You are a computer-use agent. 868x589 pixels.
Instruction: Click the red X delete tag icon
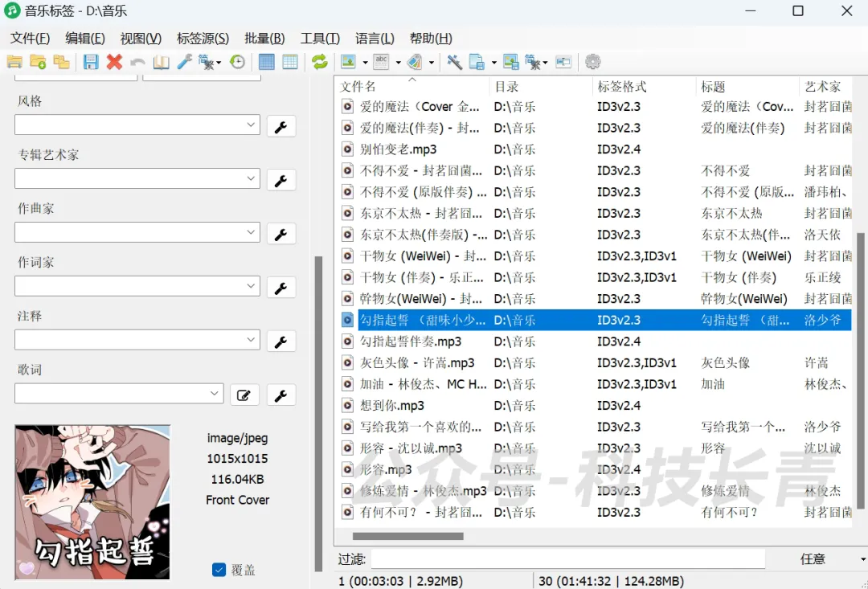click(114, 62)
